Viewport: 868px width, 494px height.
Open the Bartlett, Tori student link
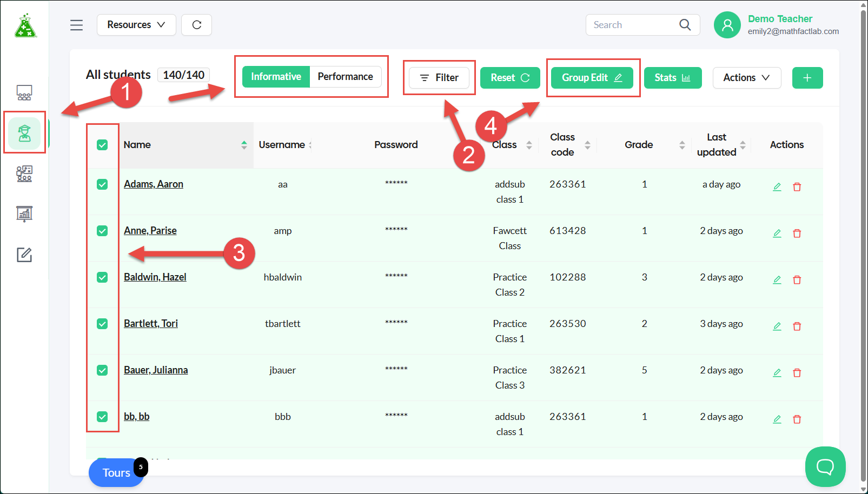tap(151, 324)
